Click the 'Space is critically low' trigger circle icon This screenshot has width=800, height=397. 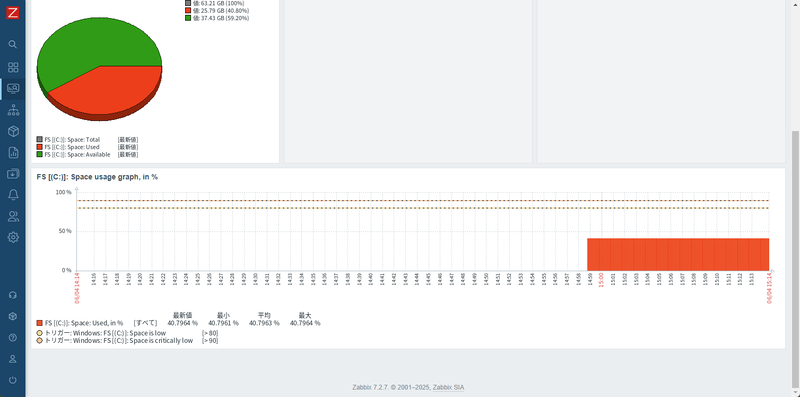pos(39,341)
